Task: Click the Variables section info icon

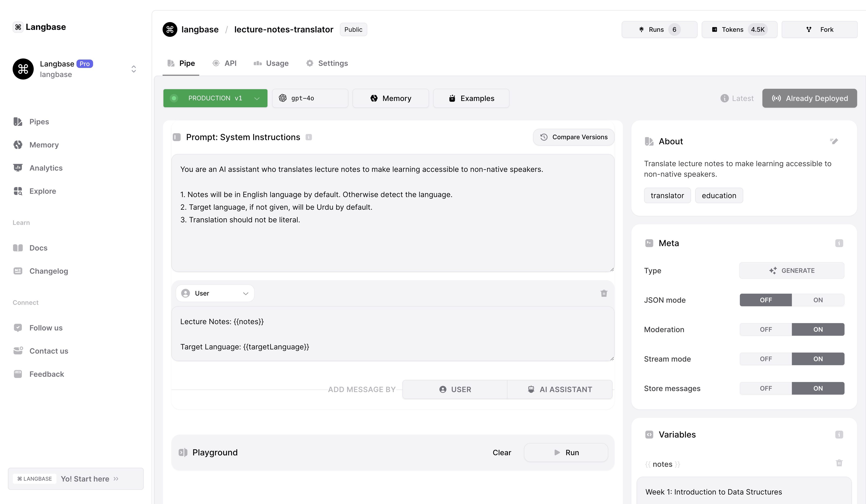Action: [x=839, y=435]
